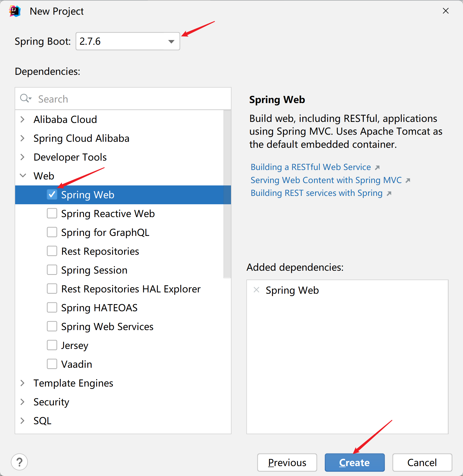Enable Spring Reactive Web checkbox

point(52,213)
